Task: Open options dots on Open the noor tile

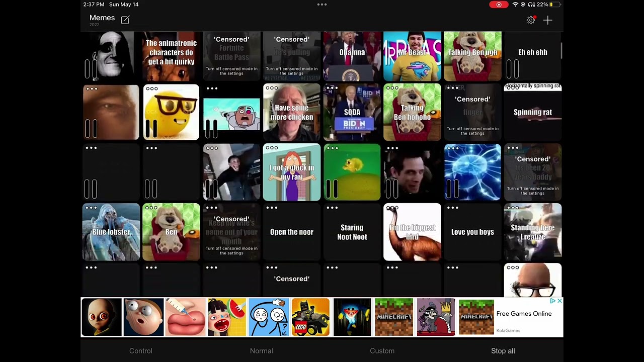Action: coord(272,208)
